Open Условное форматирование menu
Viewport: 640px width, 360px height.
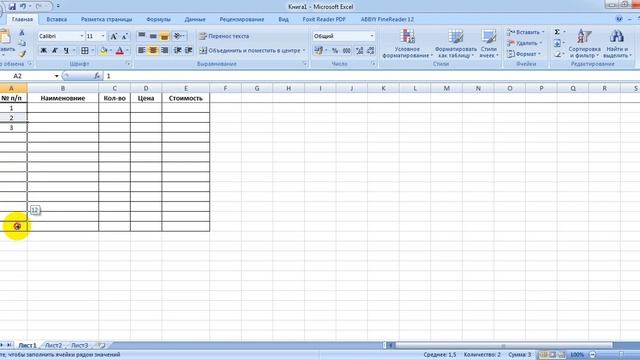[x=407, y=44]
